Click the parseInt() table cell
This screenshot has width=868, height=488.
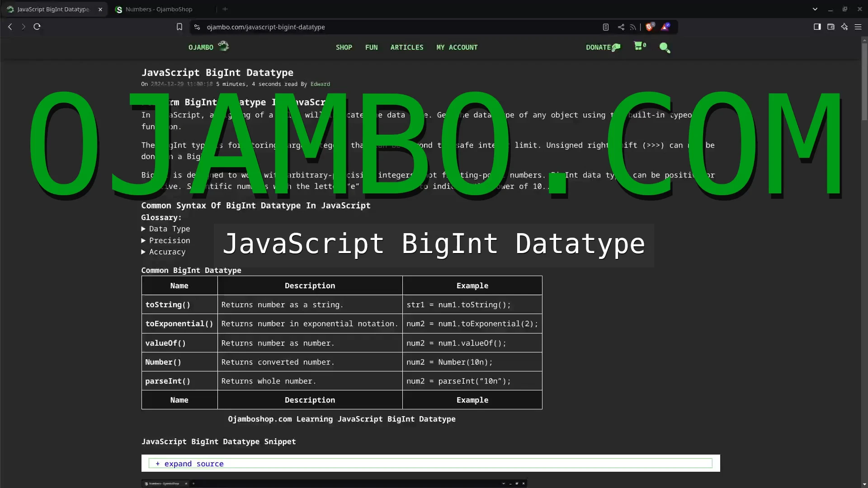pyautogui.click(x=179, y=381)
